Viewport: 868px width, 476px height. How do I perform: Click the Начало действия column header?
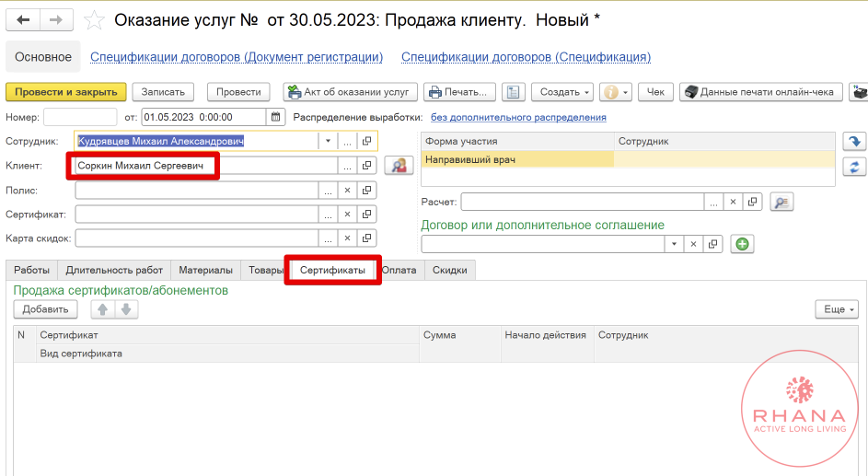[x=547, y=335]
